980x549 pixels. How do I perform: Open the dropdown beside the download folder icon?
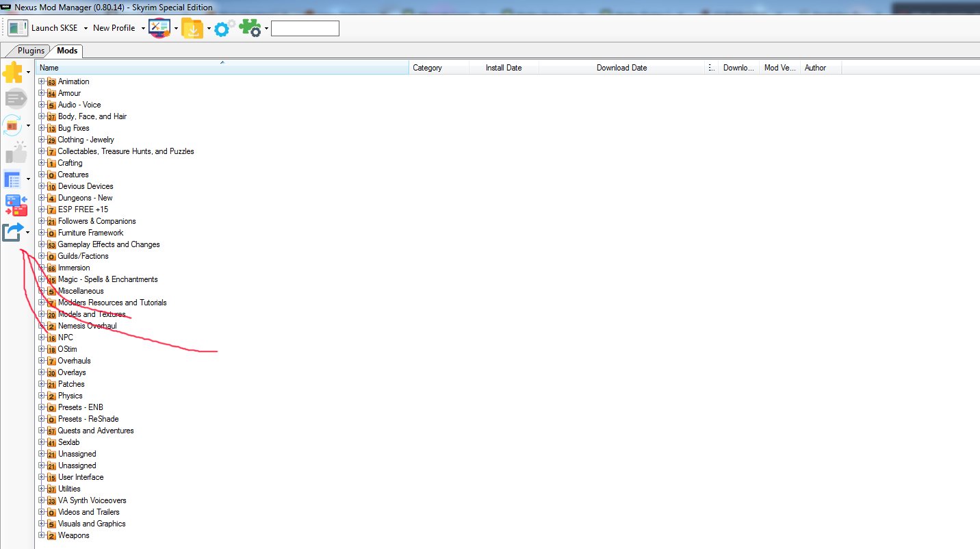209,28
